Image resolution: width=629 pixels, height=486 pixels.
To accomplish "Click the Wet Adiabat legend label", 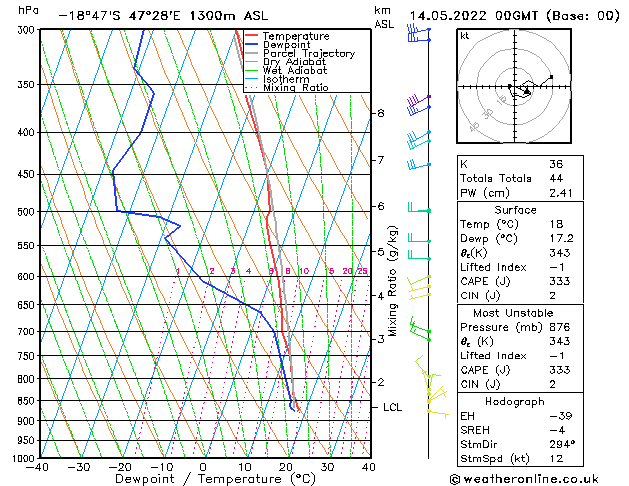I will (x=295, y=71).
